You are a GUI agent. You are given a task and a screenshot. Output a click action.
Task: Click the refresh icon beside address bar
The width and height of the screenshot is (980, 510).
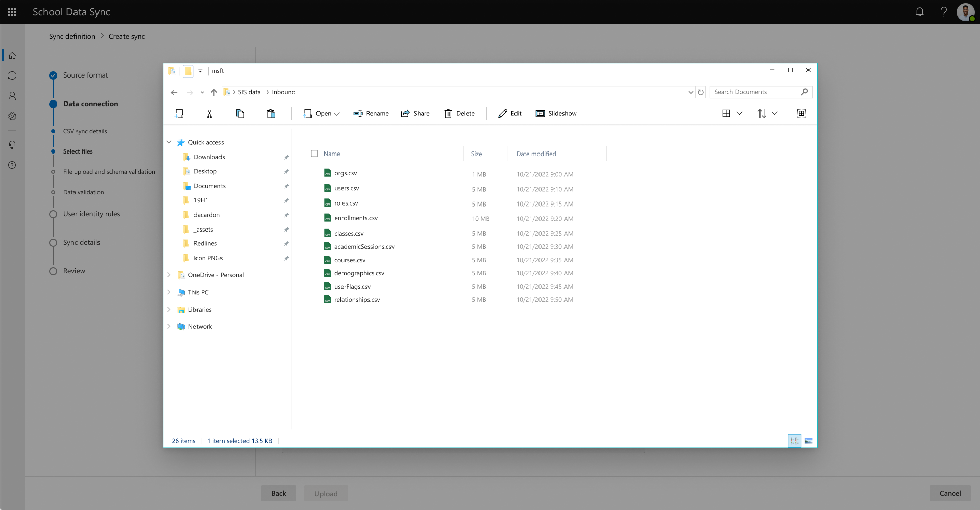click(x=701, y=92)
